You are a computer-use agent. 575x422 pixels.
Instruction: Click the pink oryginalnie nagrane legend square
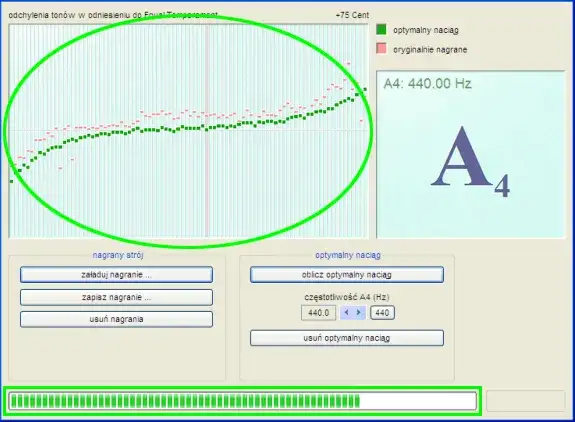point(381,48)
